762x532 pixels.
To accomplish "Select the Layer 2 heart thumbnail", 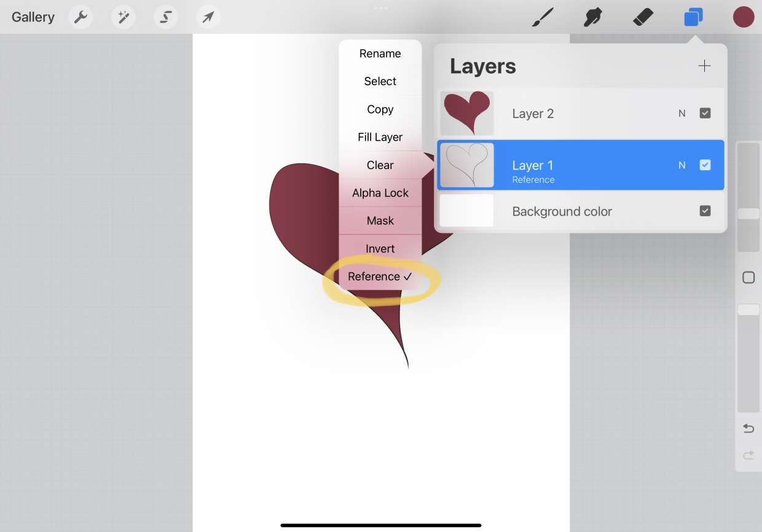I will coord(467,113).
